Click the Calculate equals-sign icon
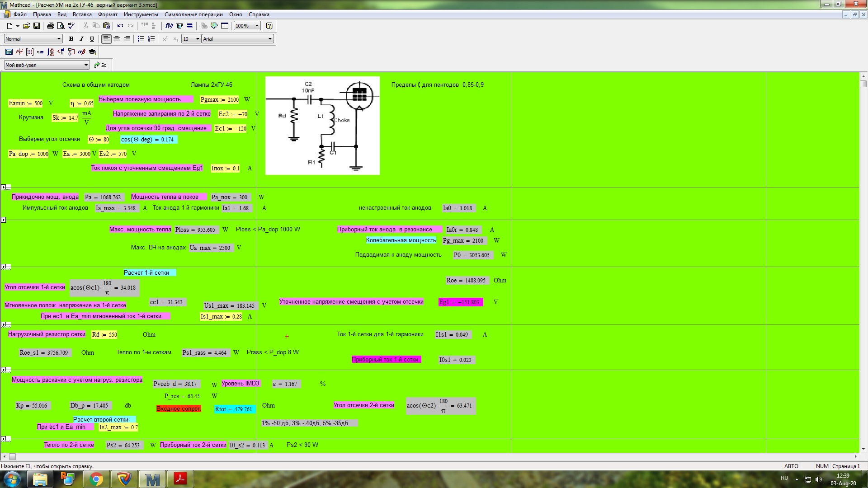Image resolution: width=868 pixels, height=488 pixels. point(190,26)
